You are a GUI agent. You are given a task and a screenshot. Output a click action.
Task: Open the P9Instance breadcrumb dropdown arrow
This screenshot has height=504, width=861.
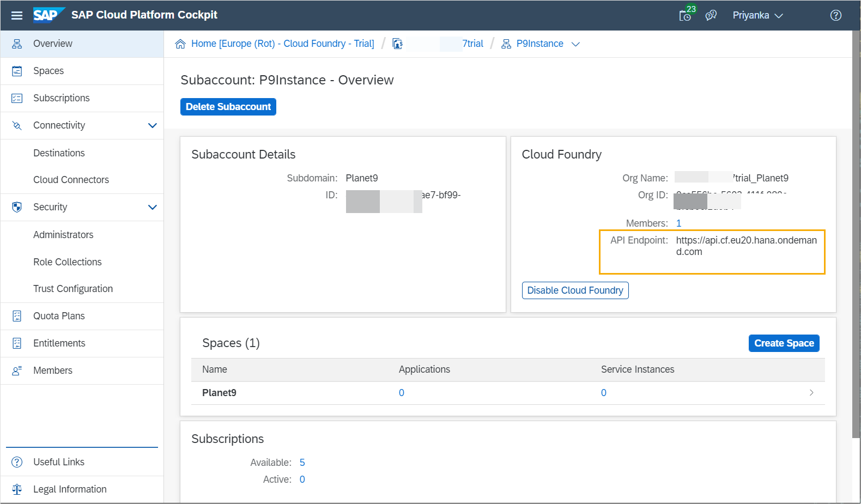[x=575, y=44]
